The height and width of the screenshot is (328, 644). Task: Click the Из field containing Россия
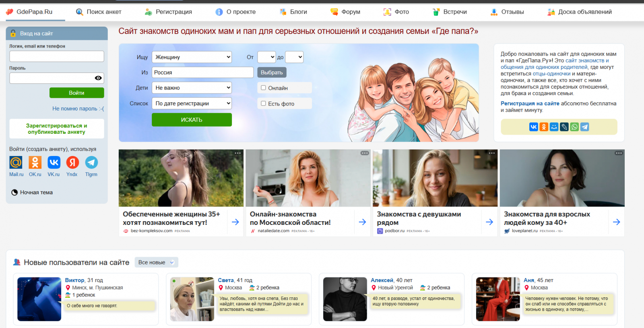pos(202,73)
